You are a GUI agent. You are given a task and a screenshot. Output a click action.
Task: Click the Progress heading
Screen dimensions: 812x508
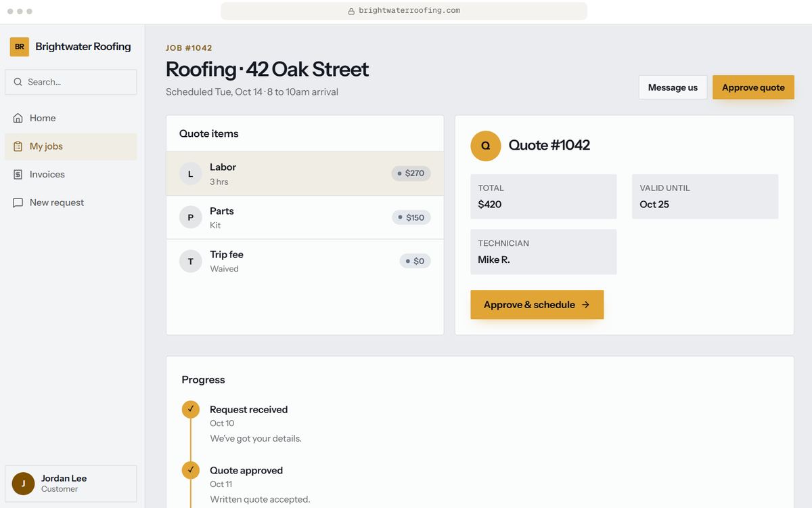coord(203,380)
